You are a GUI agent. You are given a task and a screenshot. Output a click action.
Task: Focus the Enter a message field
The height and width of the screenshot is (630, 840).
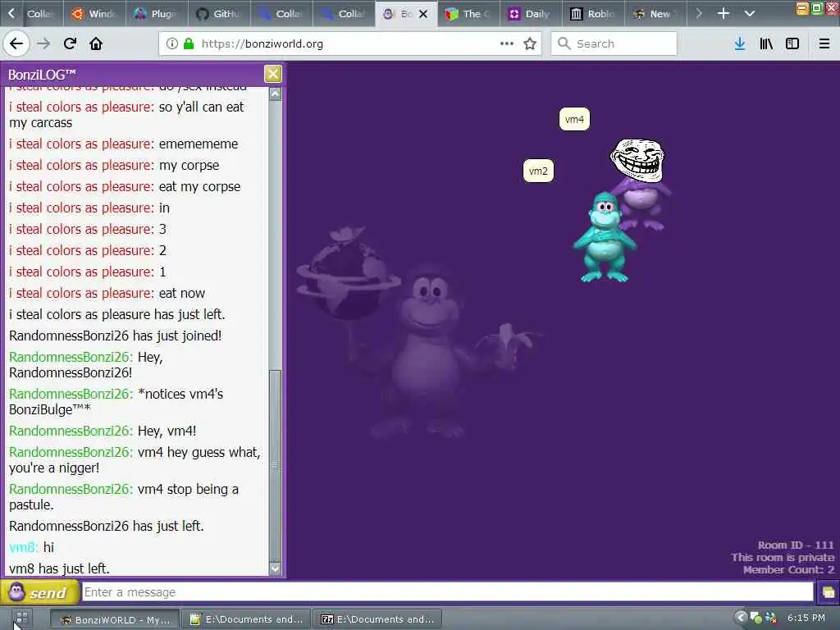pos(448,592)
